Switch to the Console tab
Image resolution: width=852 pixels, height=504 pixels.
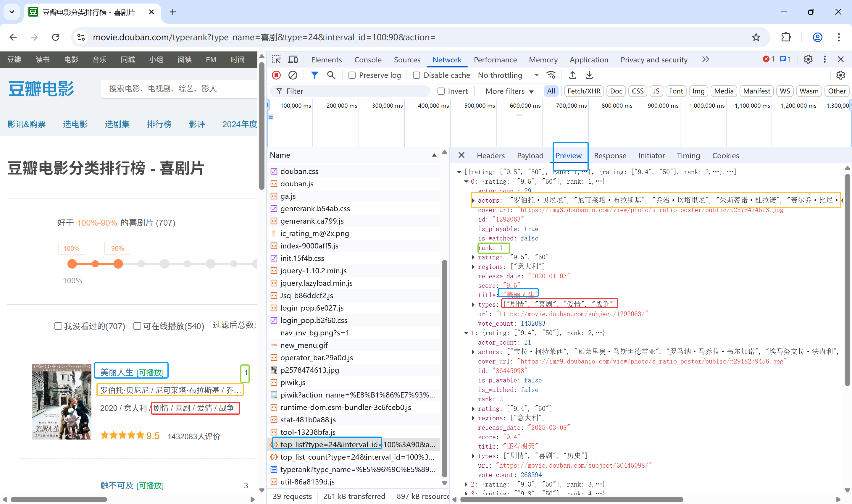pyautogui.click(x=368, y=60)
